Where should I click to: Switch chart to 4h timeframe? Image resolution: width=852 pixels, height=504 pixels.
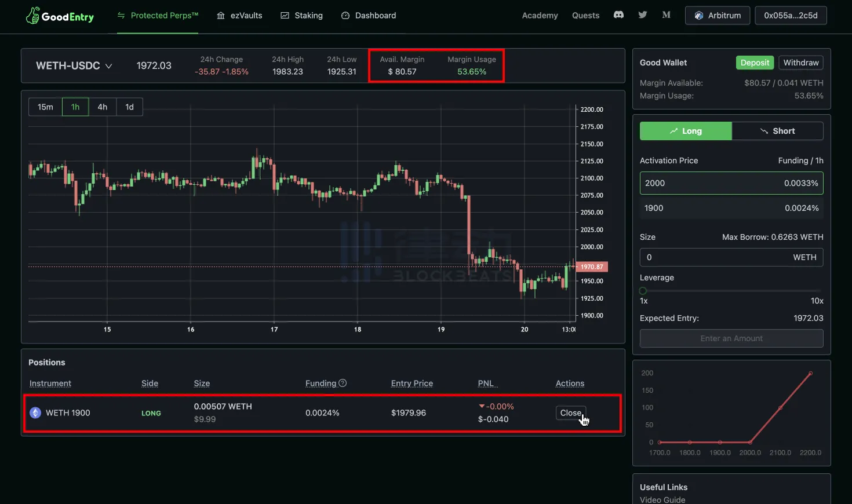pyautogui.click(x=103, y=107)
